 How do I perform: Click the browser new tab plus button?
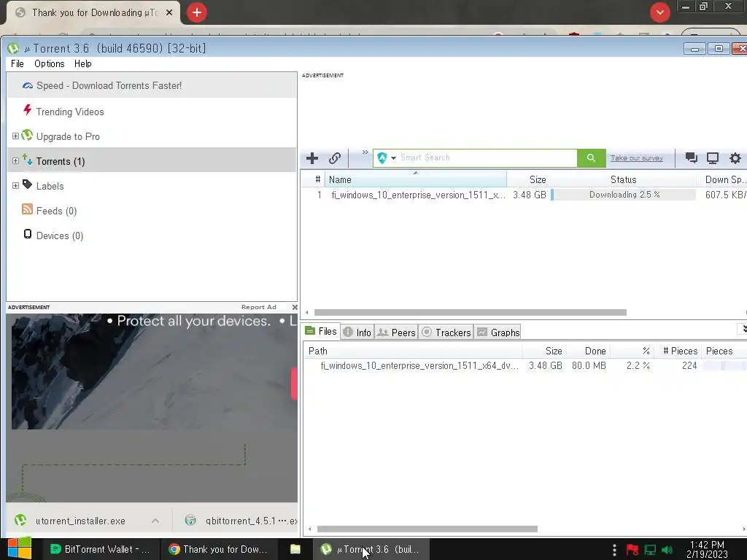pyautogui.click(x=197, y=12)
